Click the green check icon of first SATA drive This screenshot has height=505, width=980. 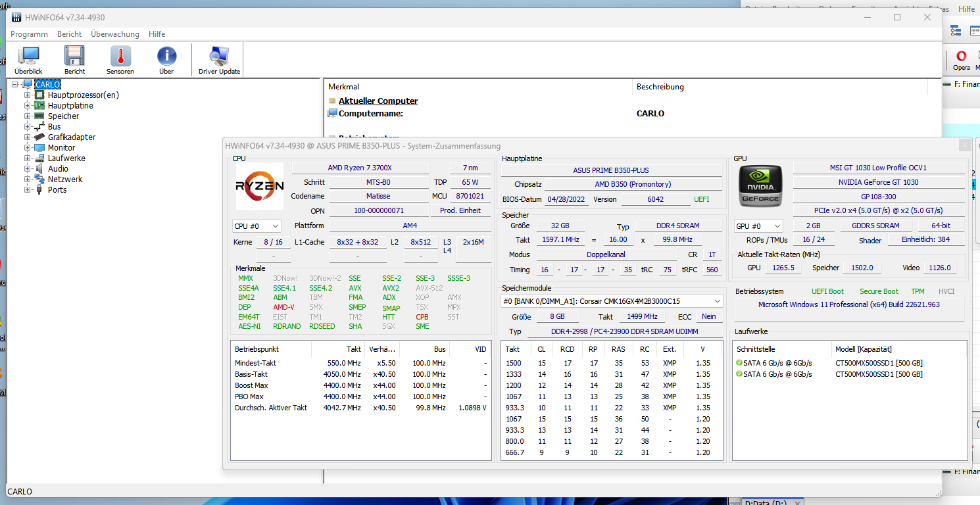tap(739, 363)
